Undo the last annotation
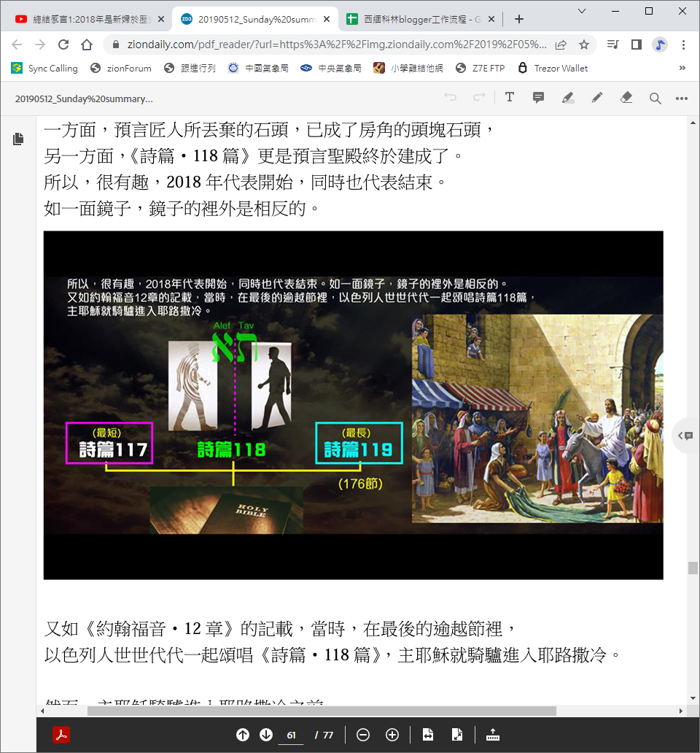Viewport: 700px width, 753px height. (x=450, y=98)
